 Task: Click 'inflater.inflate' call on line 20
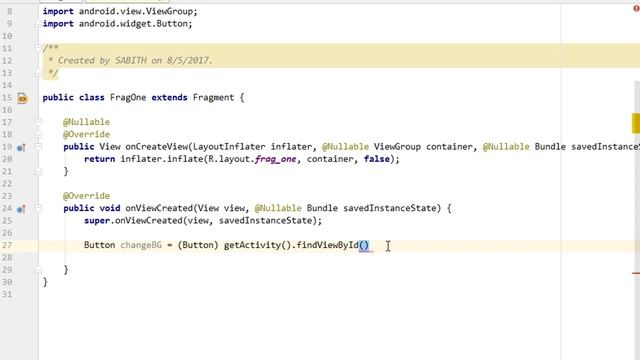(x=162, y=159)
